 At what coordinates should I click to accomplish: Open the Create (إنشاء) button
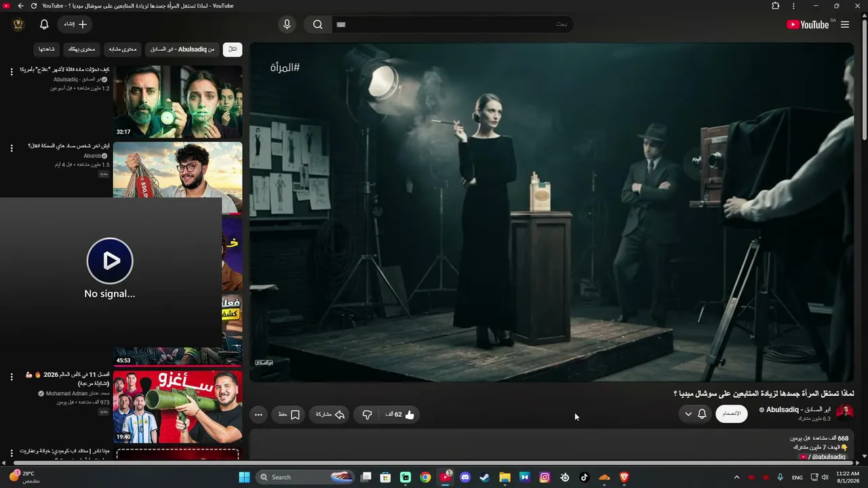(x=75, y=24)
